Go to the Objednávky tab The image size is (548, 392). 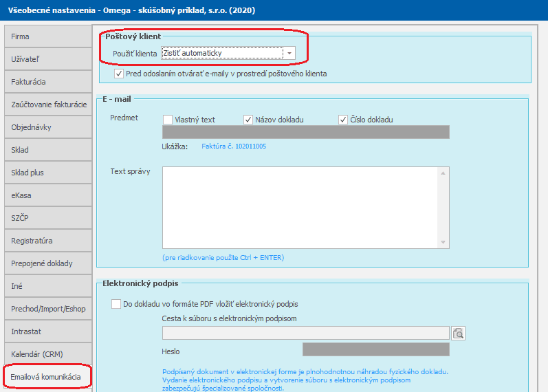[x=47, y=127]
